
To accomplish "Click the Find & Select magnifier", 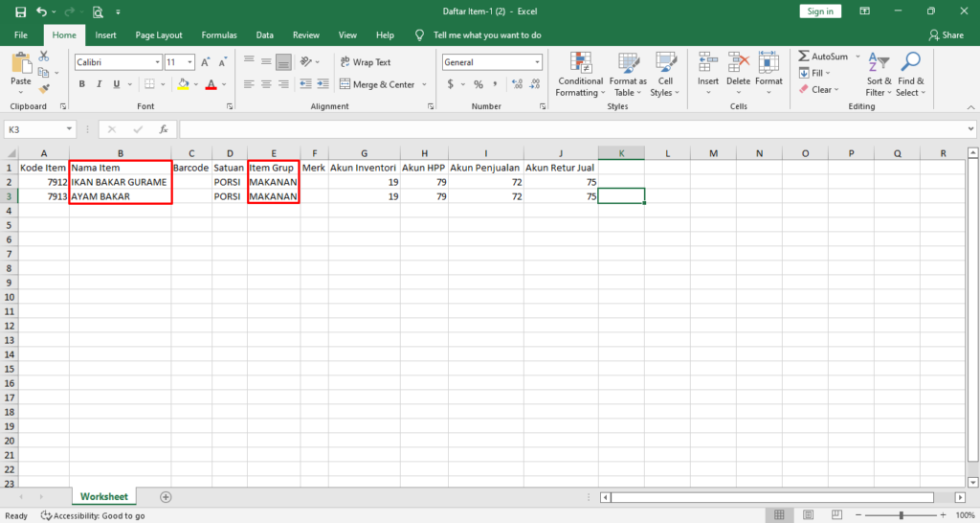I will (910, 74).
